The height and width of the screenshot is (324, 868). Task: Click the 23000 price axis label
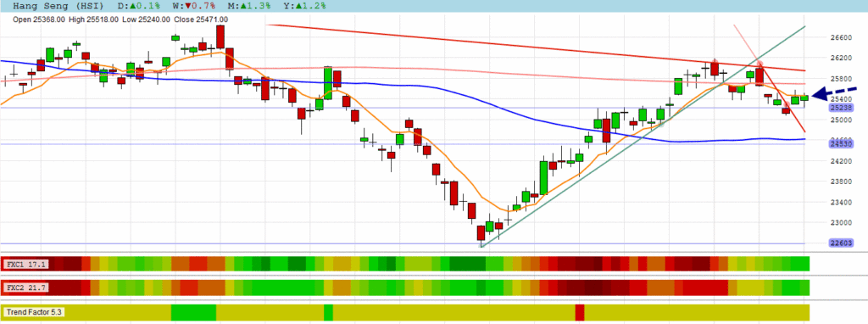(841, 223)
